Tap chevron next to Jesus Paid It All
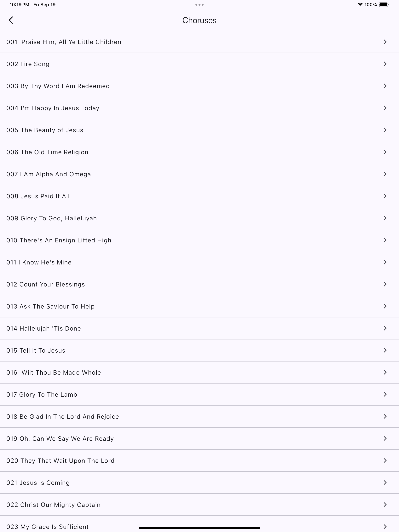399x532 pixels. pyautogui.click(x=385, y=196)
